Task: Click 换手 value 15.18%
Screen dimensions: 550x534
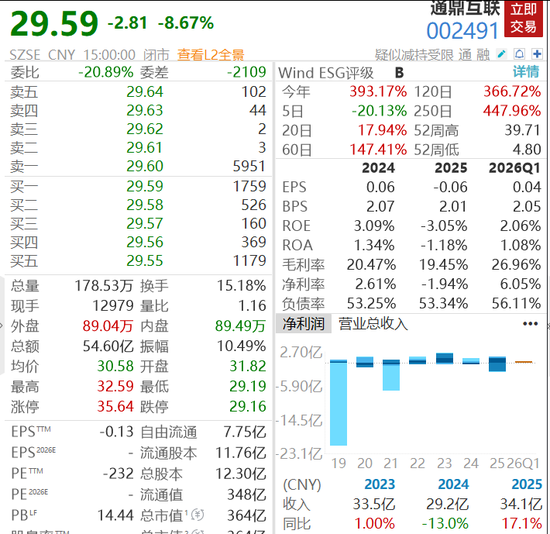Action: coord(241,286)
